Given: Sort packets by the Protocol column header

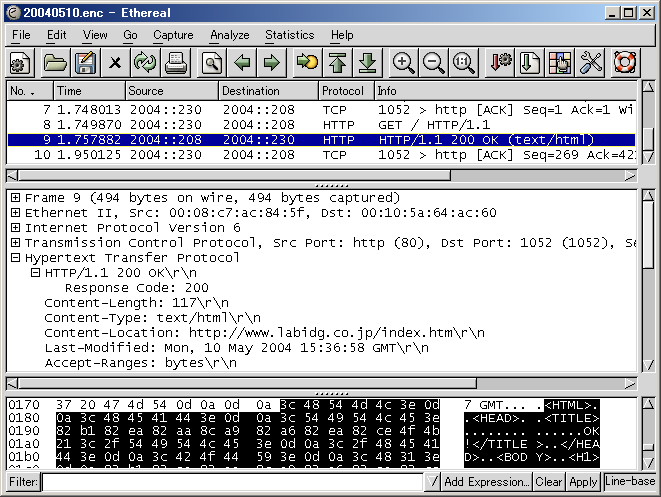Looking at the screenshot, I should (x=345, y=91).
